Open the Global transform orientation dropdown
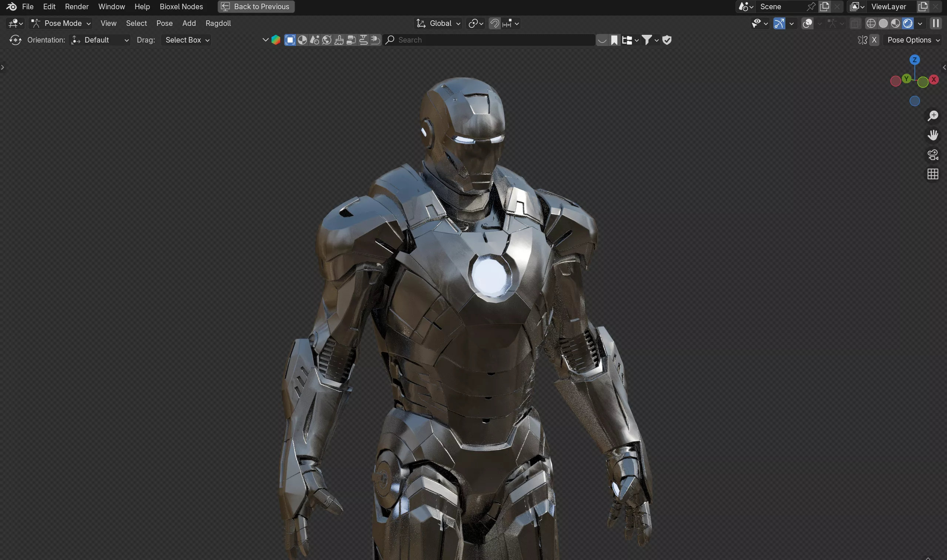This screenshot has height=560, width=947. click(x=438, y=23)
